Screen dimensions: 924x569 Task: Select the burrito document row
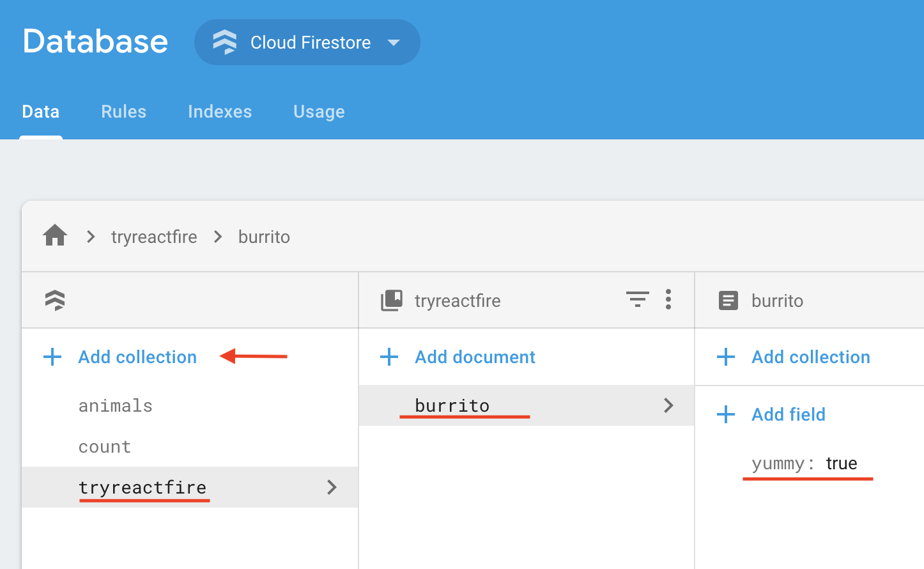527,405
